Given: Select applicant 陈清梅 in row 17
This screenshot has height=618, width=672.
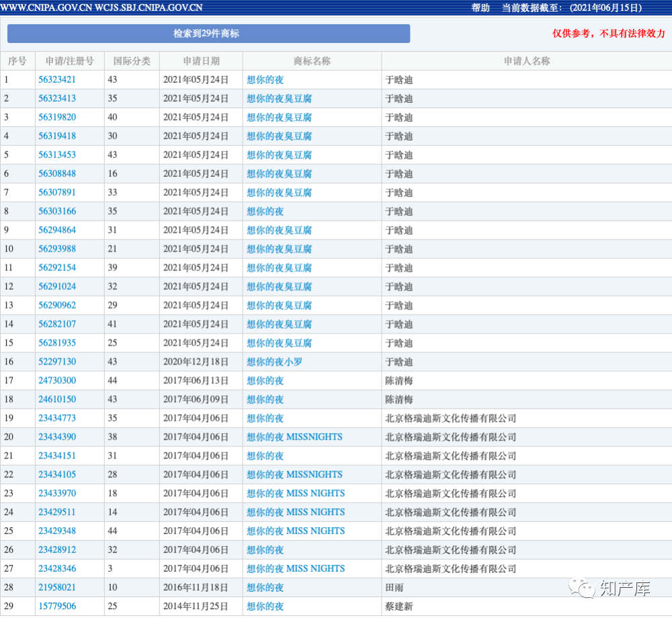Looking at the screenshot, I should click(x=399, y=381).
